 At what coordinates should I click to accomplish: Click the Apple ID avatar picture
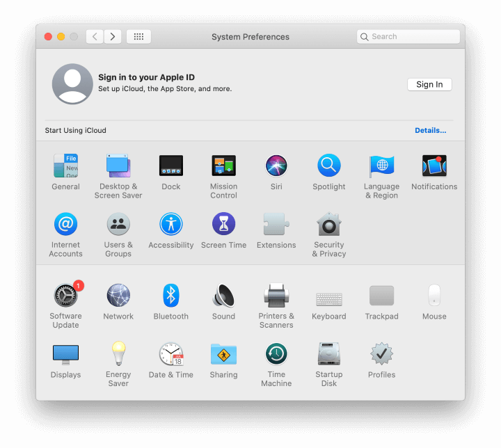coord(72,84)
